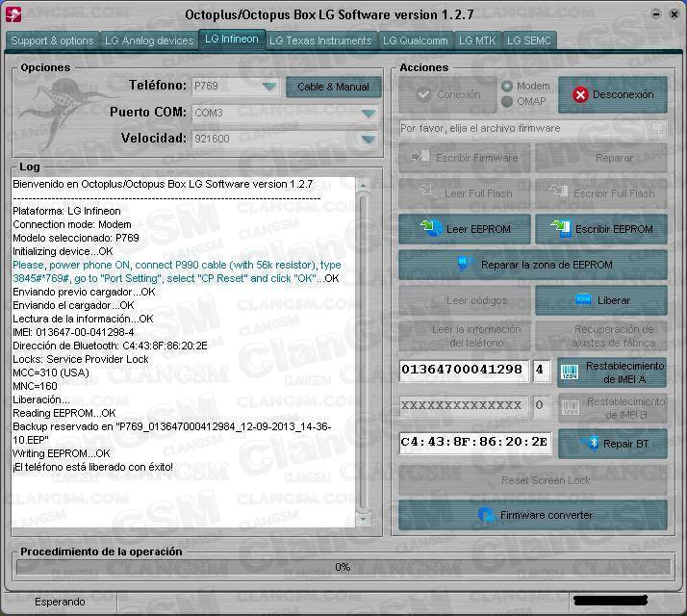
Task: Click the log line 'Locks: Service Provider Lock'
Action: (x=81, y=359)
